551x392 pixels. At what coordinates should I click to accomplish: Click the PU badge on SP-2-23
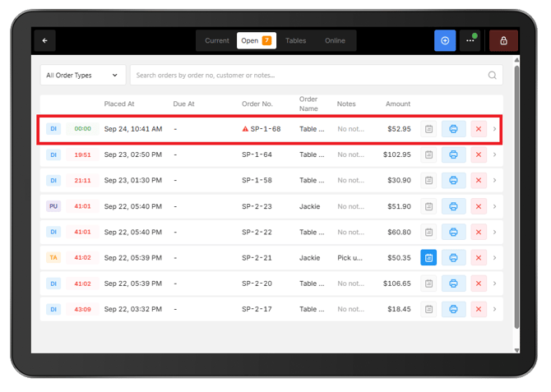coord(53,206)
